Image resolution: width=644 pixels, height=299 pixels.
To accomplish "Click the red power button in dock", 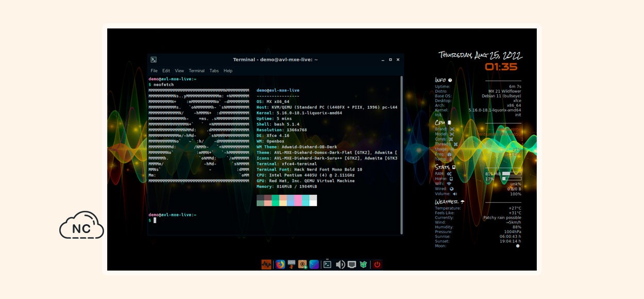I will (377, 264).
